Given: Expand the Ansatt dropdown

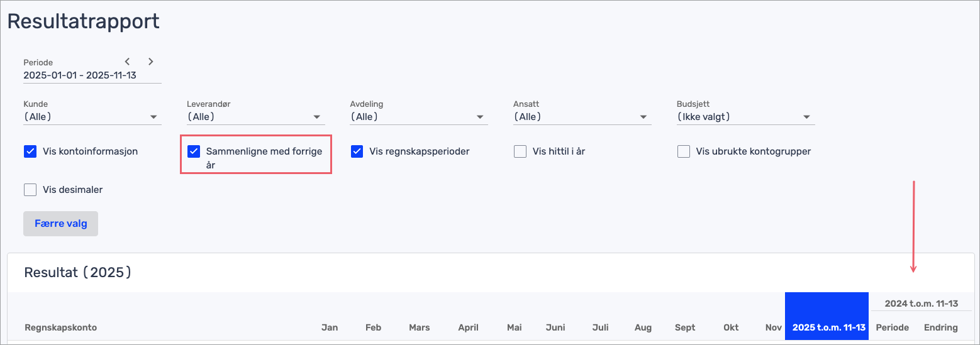Looking at the screenshot, I should (582, 117).
